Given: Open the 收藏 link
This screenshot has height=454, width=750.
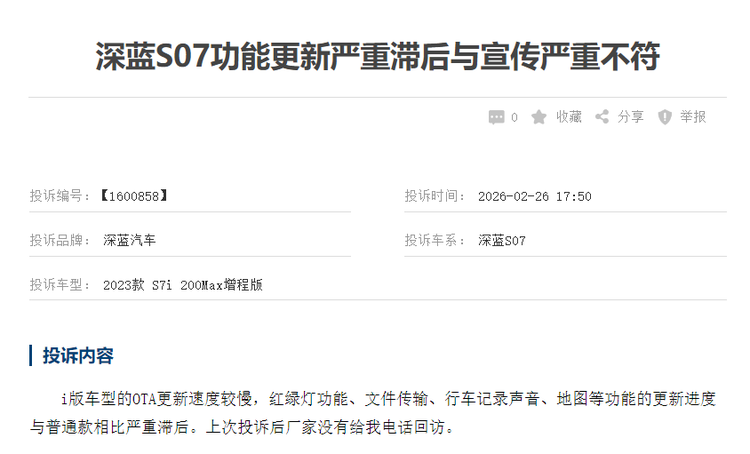Looking at the screenshot, I should (x=569, y=117).
